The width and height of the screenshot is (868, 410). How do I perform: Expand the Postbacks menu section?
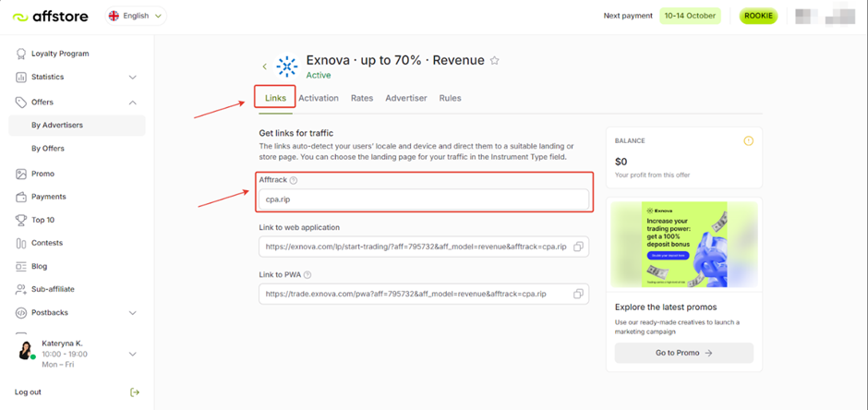point(132,313)
